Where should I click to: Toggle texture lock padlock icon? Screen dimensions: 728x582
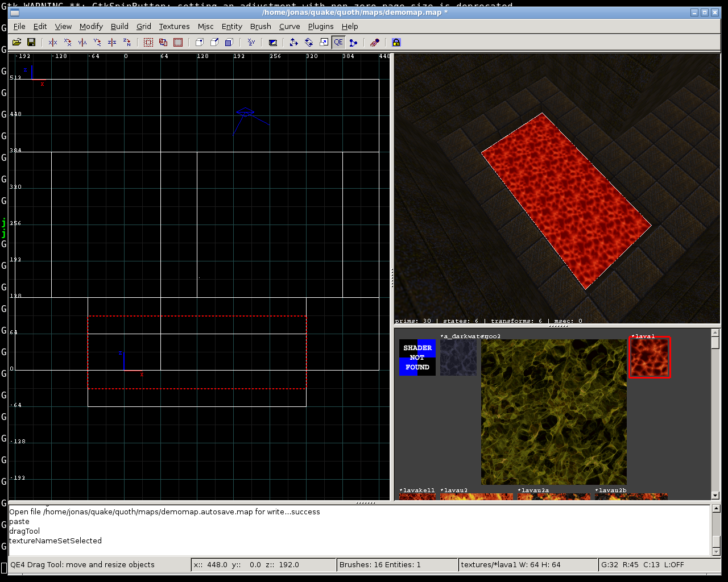pyautogui.click(x=396, y=42)
